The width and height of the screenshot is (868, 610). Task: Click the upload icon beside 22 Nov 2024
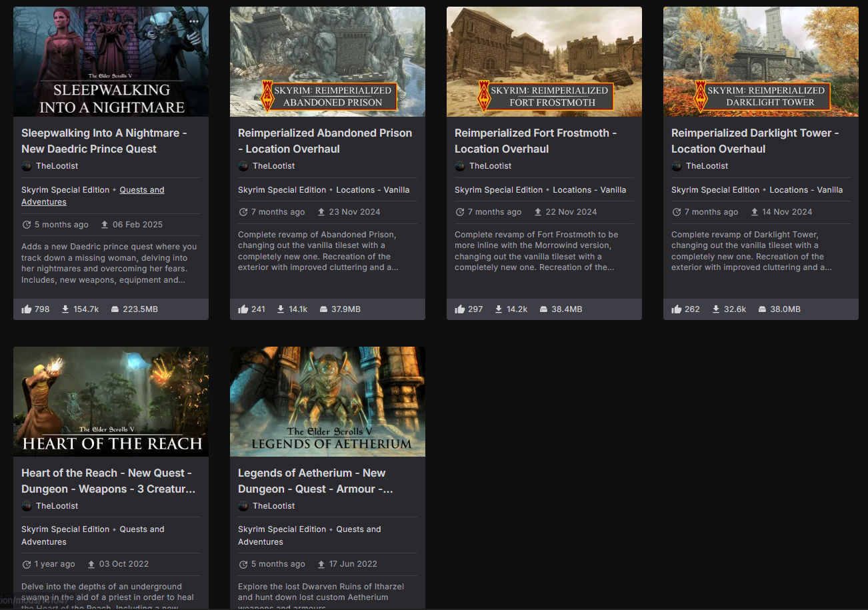coord(538,212)
